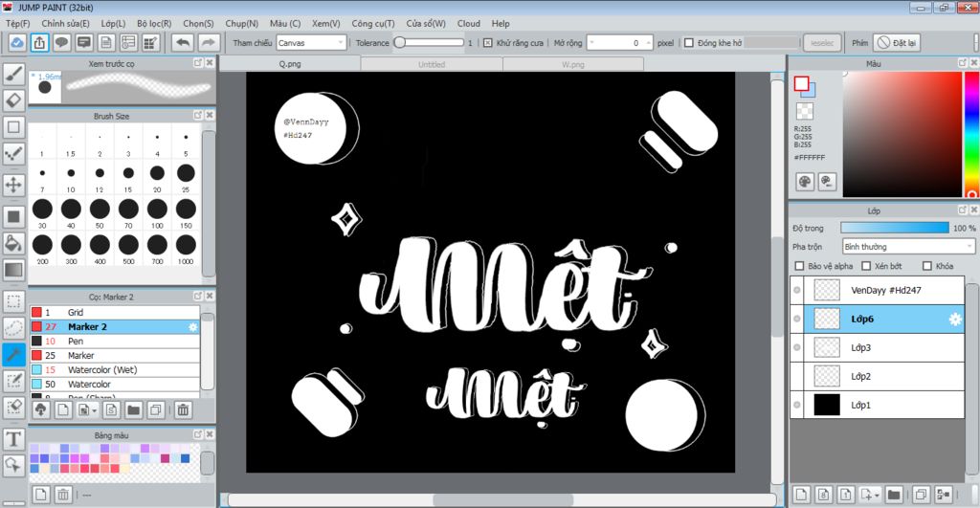Select the Lasso selection tool

point(13,327)
